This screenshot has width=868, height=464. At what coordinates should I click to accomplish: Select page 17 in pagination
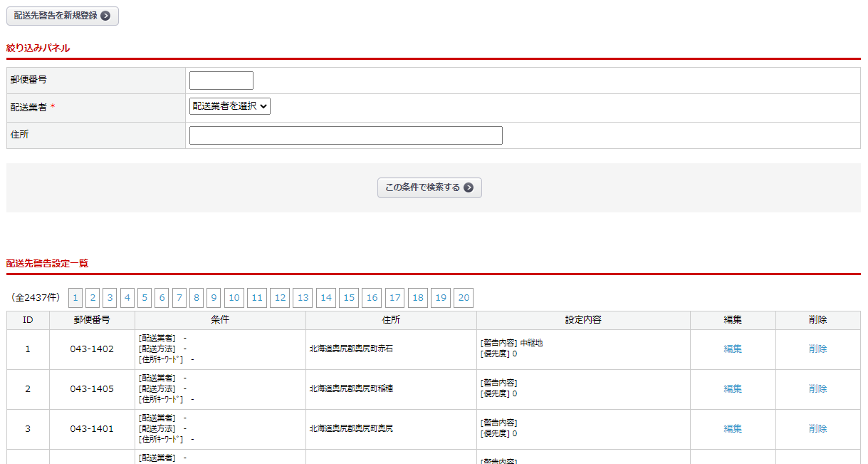click(394, 298)
